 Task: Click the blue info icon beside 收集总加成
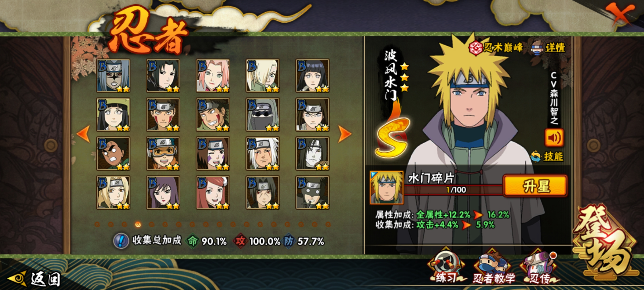pos(121,241)
